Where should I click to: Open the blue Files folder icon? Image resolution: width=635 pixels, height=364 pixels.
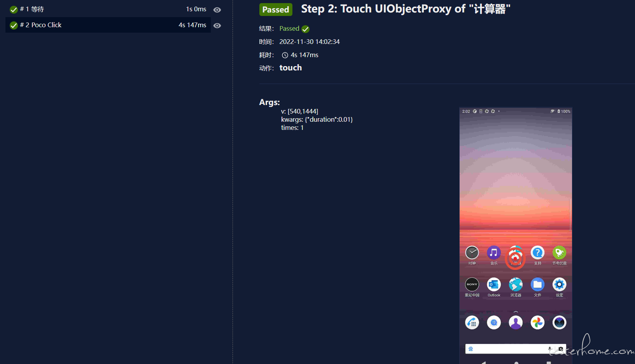(x=537, y=285)
